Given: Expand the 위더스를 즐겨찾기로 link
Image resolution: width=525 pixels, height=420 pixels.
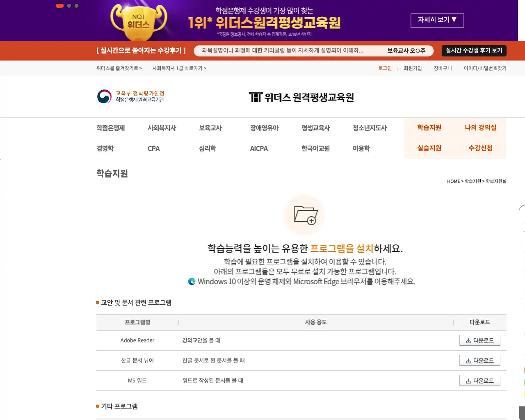Looking at the screenshot, I should click(x=119, y=68).
